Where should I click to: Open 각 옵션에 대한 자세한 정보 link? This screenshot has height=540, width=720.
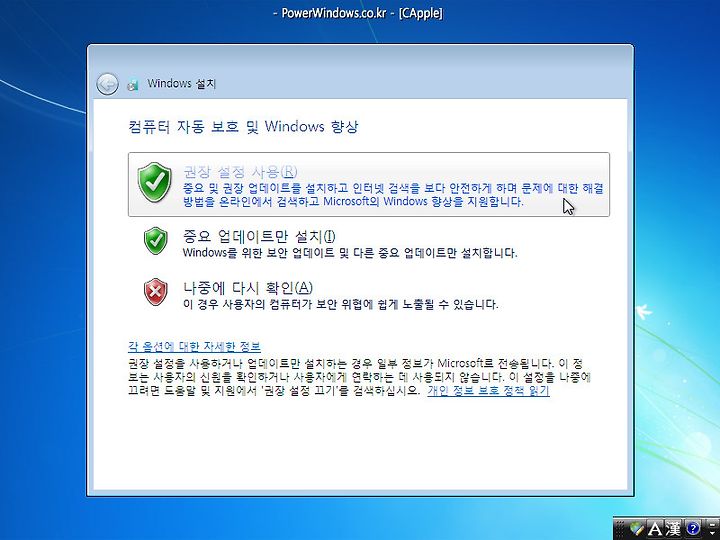coord(194,346)
